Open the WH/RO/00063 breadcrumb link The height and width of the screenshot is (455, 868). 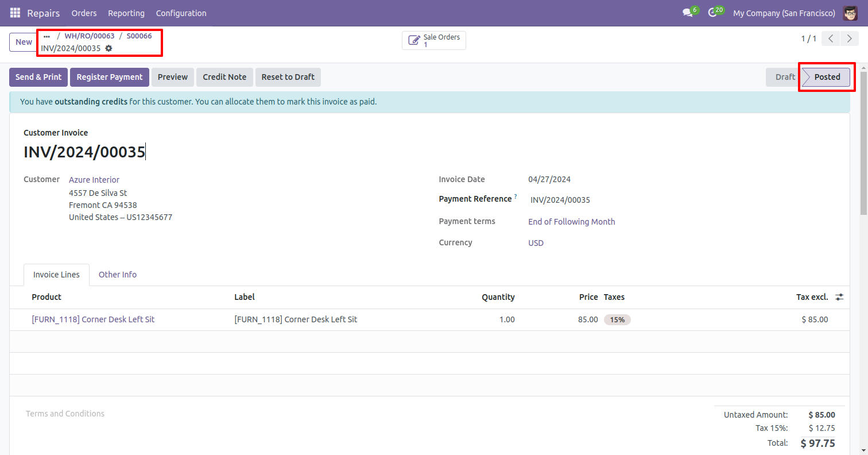(x=90, y=36)
